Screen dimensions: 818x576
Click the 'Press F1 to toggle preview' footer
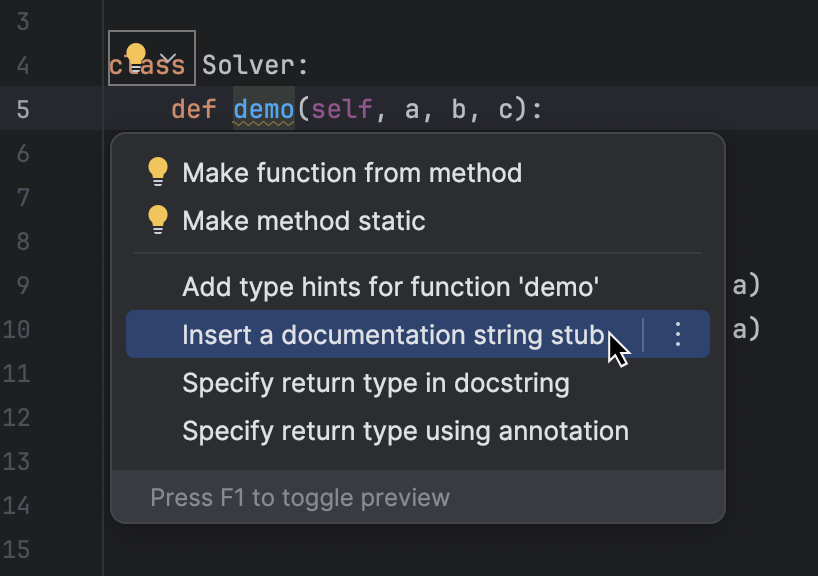pyautogui.click(x=298, y=497)
